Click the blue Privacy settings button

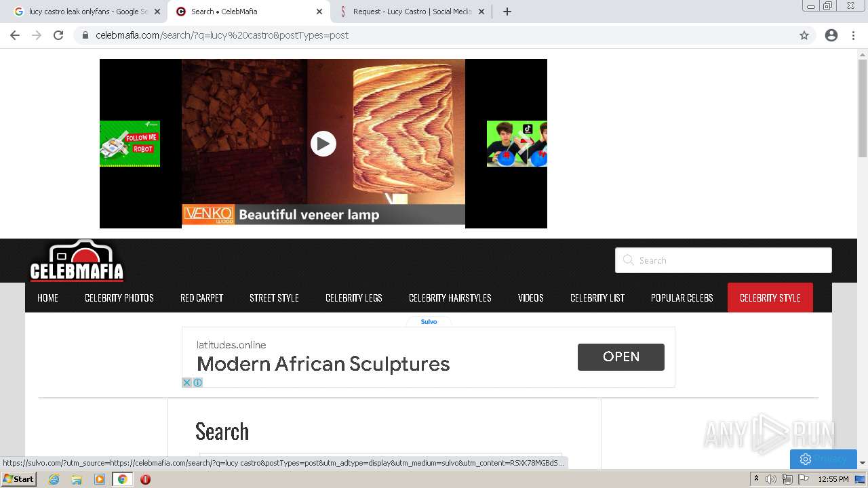(823, 459)
